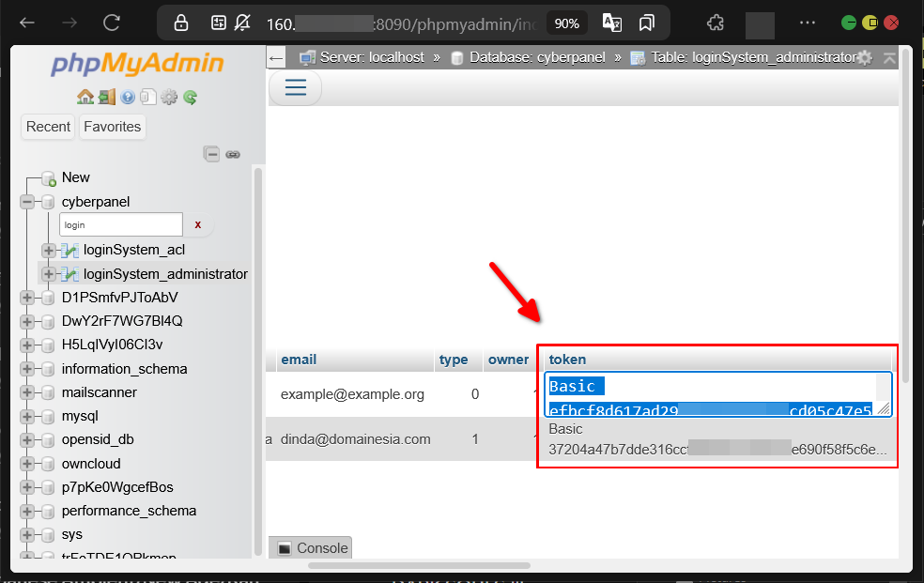Click the reader view icon in address bar

[218, 23]
